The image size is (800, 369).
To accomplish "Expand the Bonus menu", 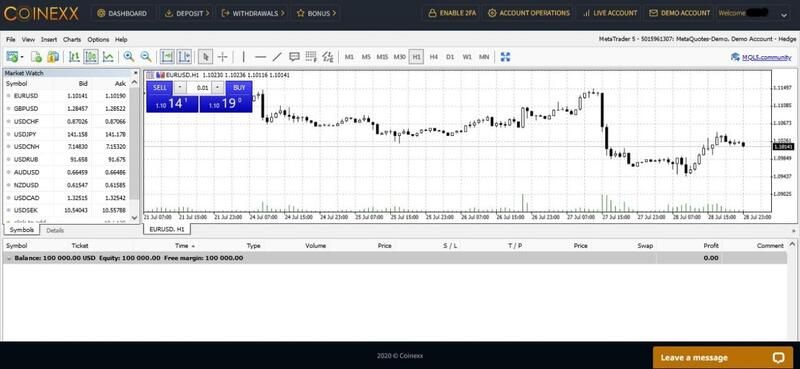I will [x=316, y=13].
